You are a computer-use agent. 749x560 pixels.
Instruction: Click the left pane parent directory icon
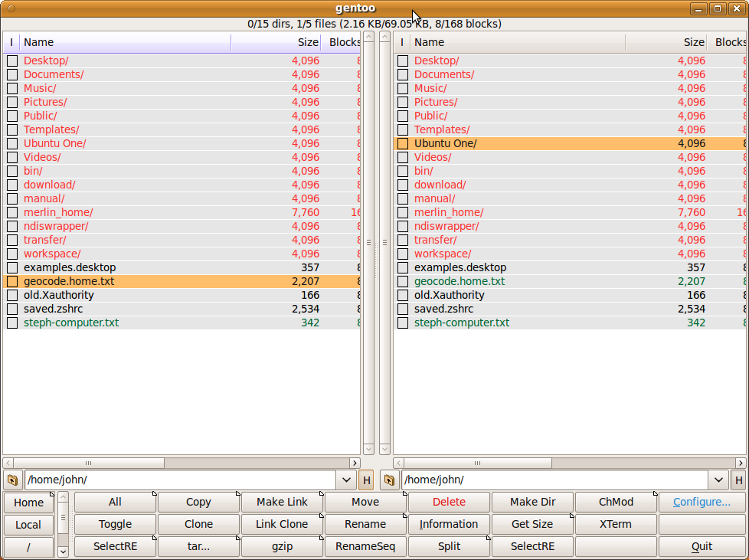[12, 480]
